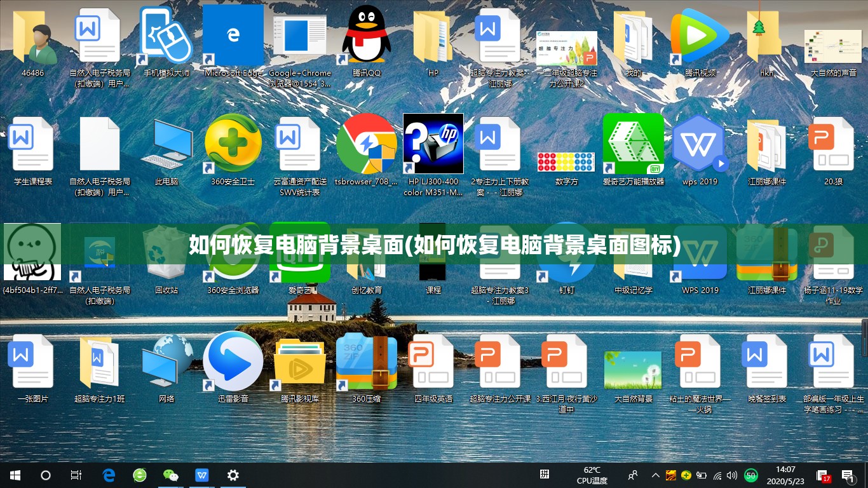Select the 中级记忆学 folder
Image resolution: width=868 pixels, height=488 pixels.
(x=634, y=254)
